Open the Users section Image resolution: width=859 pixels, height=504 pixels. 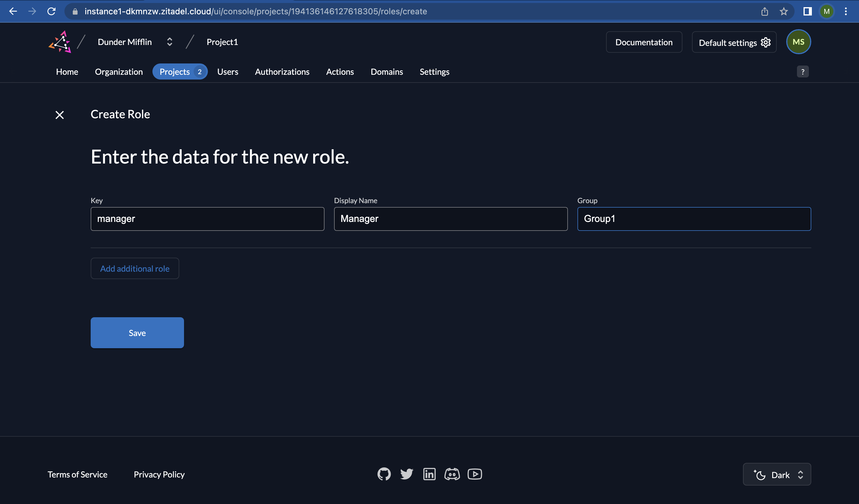(x=228, y=71)
